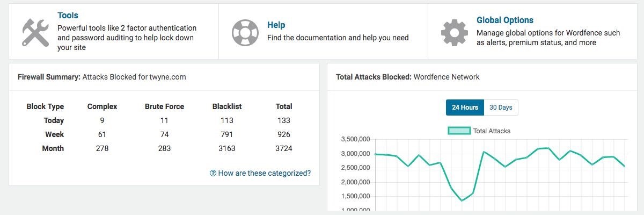The image size is (644, 215).
Task: Click the Brute Force column header
Action: pos(164,106)
